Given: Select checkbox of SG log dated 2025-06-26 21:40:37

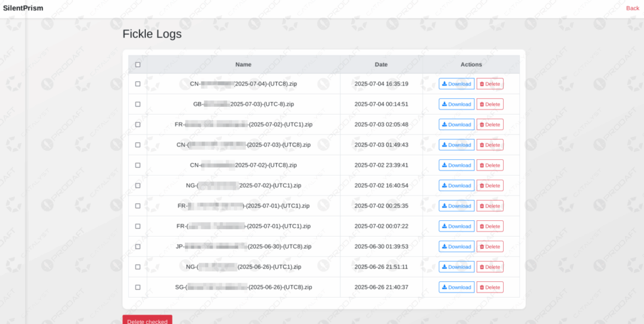Looking at the screenshot, I should tap(138, 287).
